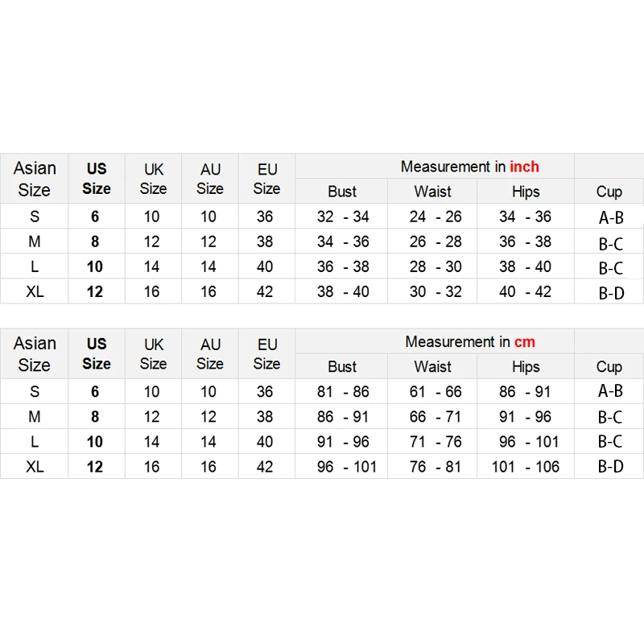
Task: Select the 'Bust' header in the inch table
Action: pyautogui.click(x=342, y=192)
